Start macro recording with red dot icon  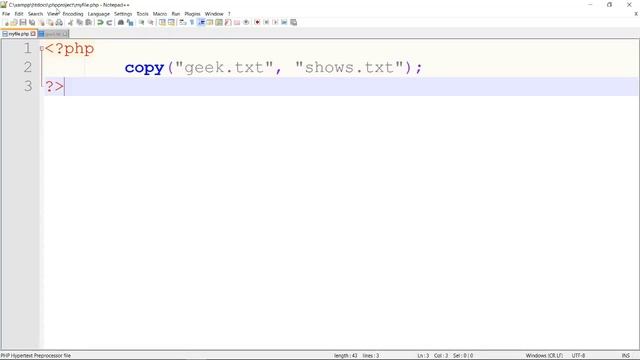tap(257, 22)
